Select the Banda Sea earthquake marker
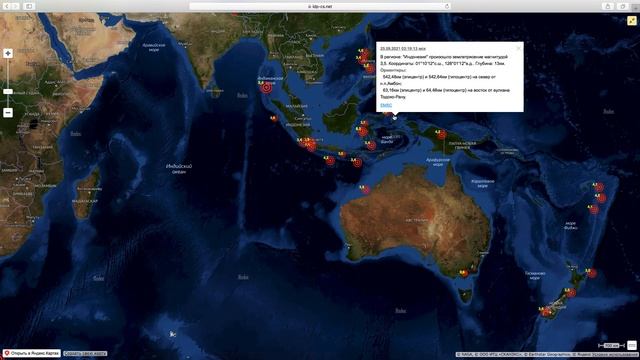640x360 pixels. (371, 146)
